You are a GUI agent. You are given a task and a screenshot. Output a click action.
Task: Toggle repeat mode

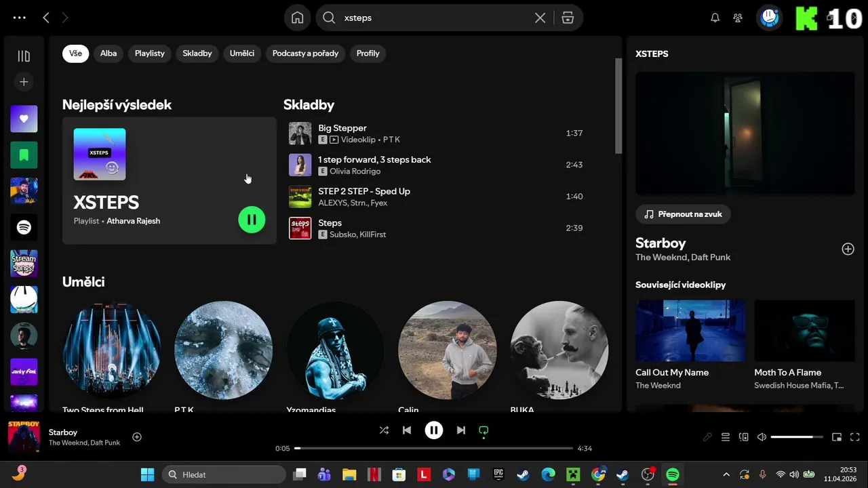pyautogui.click(x=484, y=430)
